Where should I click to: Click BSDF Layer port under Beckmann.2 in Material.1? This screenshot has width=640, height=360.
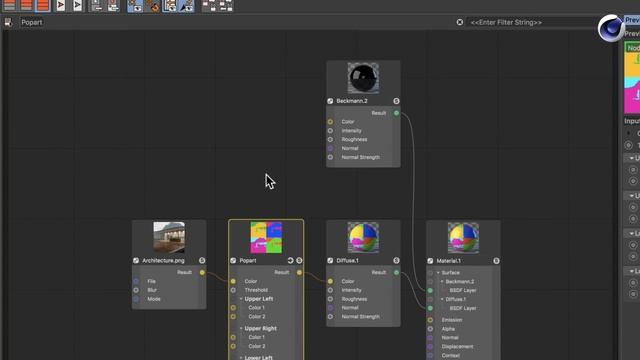[x=430, y=290]
